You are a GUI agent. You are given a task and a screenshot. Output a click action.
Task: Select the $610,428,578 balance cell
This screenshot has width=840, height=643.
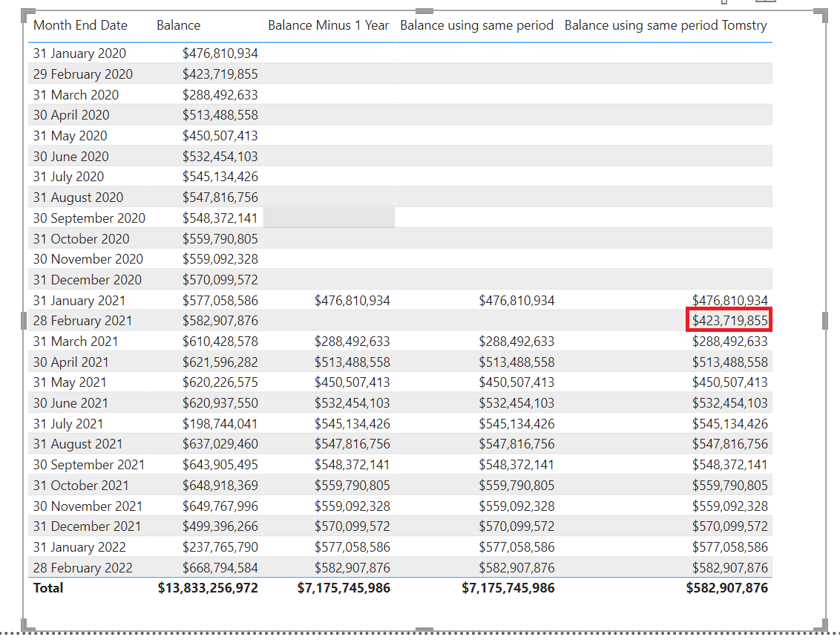pyautogui.click(x=220, y=342)
